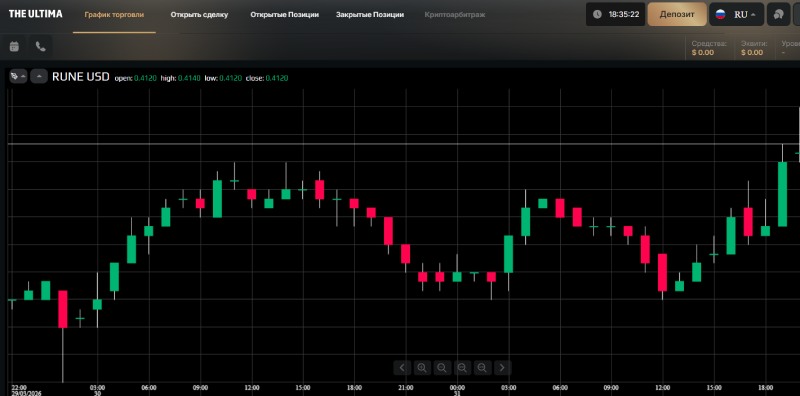The width and height of the screenshot is (800, 396).
Task: Switch to the График торговли tab
Action: [114, 15]
